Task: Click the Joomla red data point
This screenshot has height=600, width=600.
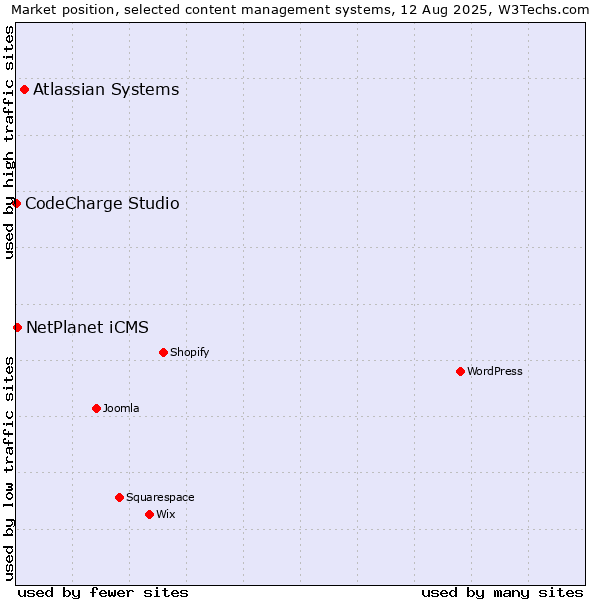Action: pyautogui.click(x=96, y=408)
